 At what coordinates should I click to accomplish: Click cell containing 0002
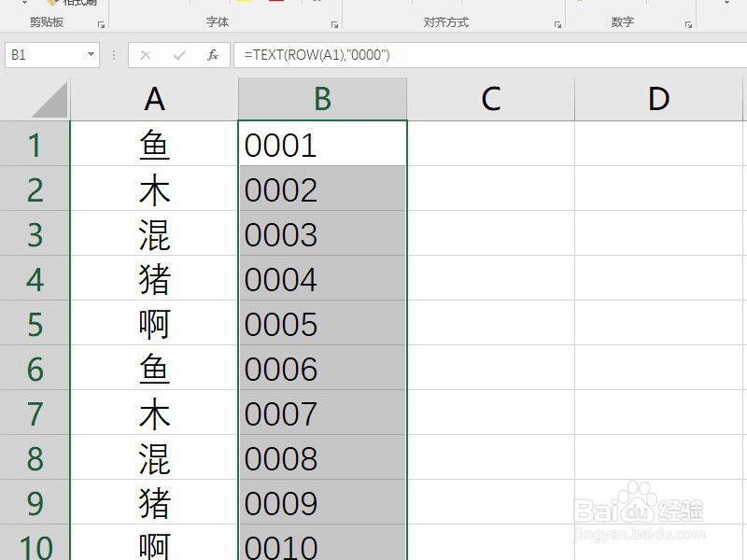pyautogui.click(x=322, y=189)
